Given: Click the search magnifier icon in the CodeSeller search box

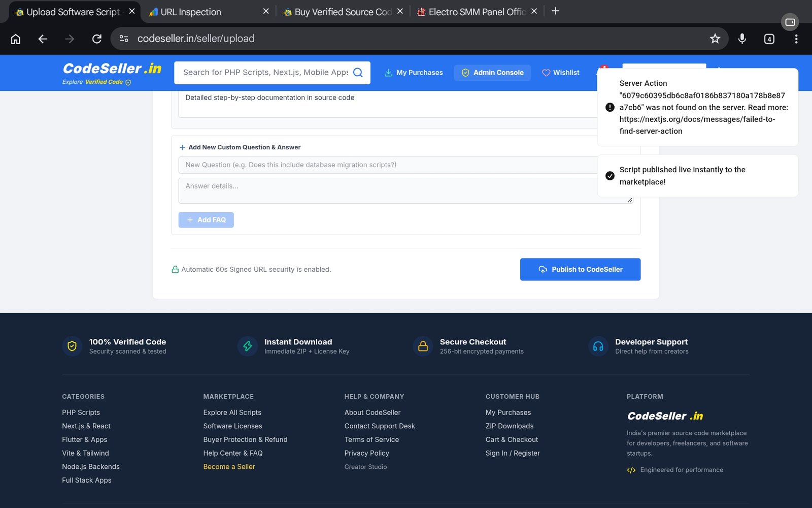Looking at the screenshot, I should pos(358,72).
